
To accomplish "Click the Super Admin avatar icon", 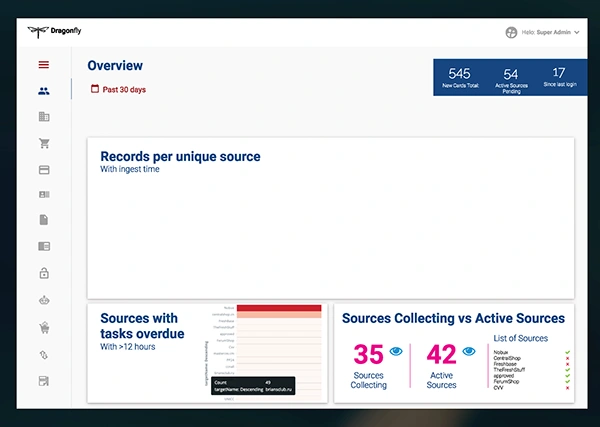I will (511, 33).
